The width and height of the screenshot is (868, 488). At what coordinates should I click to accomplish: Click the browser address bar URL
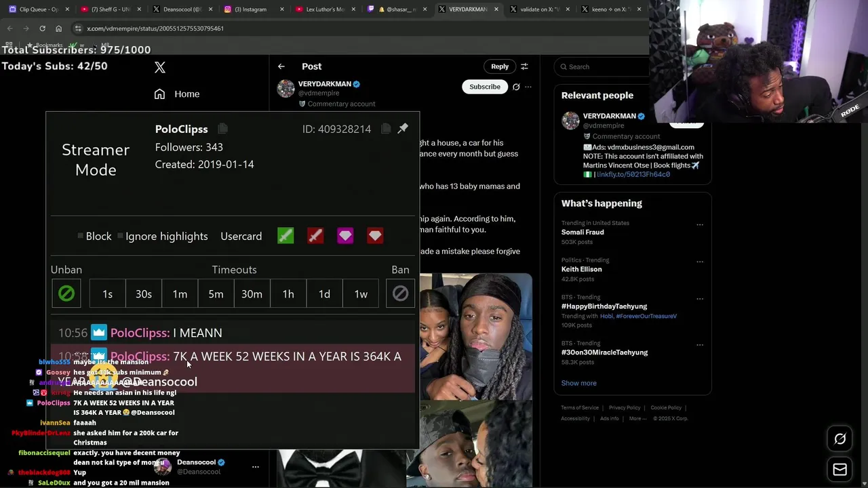coord(155,28)
